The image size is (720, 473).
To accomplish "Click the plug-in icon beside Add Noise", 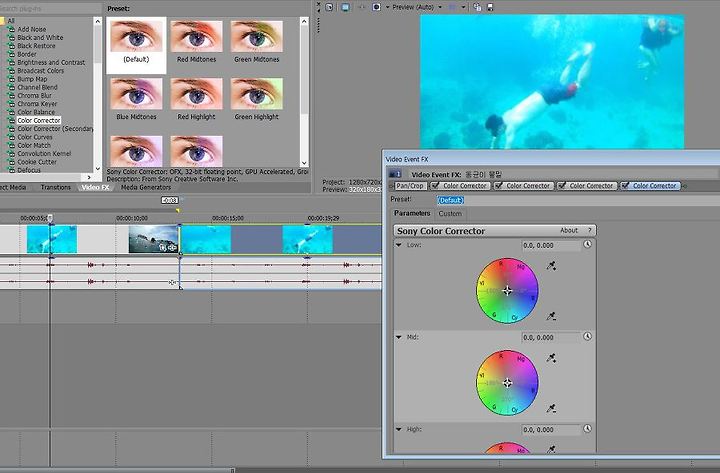I will (11, 29).
